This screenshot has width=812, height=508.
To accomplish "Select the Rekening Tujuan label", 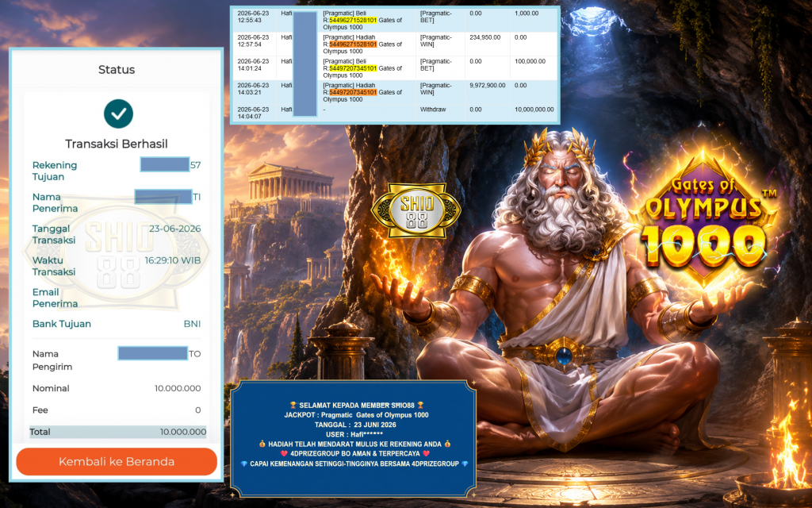I will click(55, 171).
